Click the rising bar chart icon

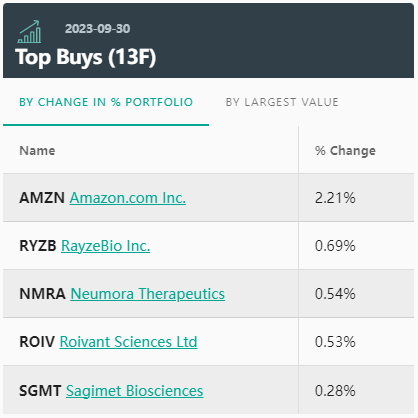click(x=29, y=32)
